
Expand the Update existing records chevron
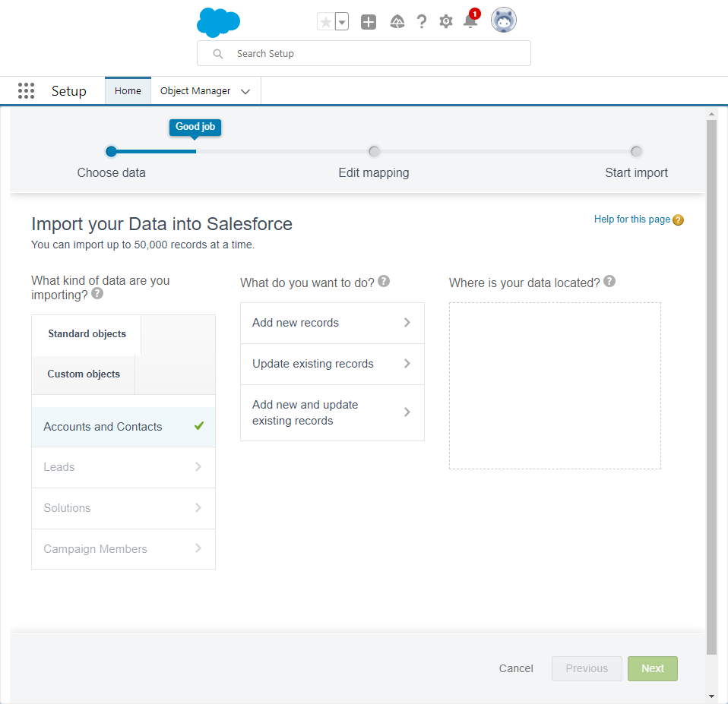[407, 363]
